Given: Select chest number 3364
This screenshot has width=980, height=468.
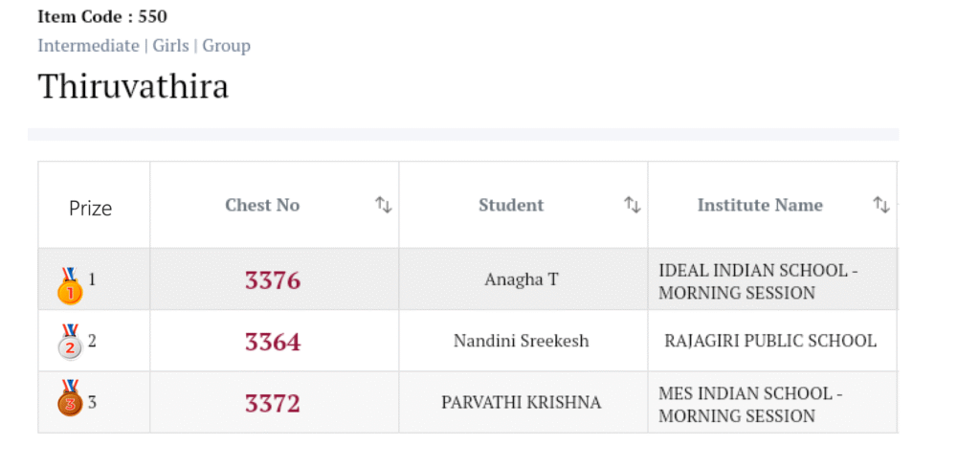Looking at the screenshot, I should pyautogui.click(x=273, y=342).
